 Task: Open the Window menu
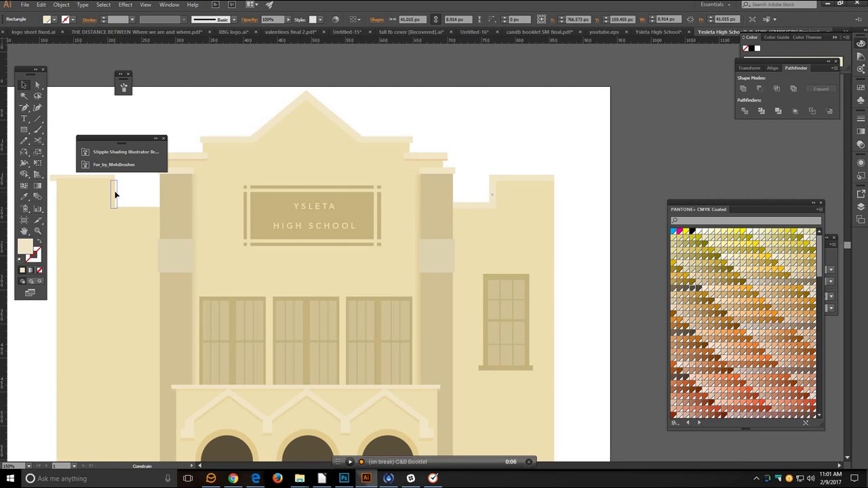click(x=169, y=5)
